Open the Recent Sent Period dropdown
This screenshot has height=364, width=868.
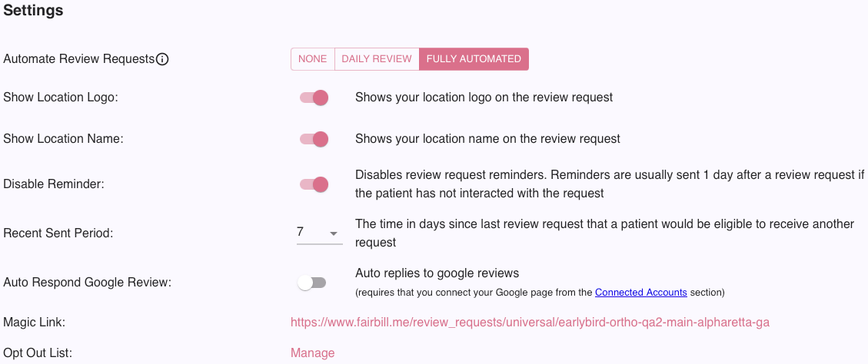[319, 233]
